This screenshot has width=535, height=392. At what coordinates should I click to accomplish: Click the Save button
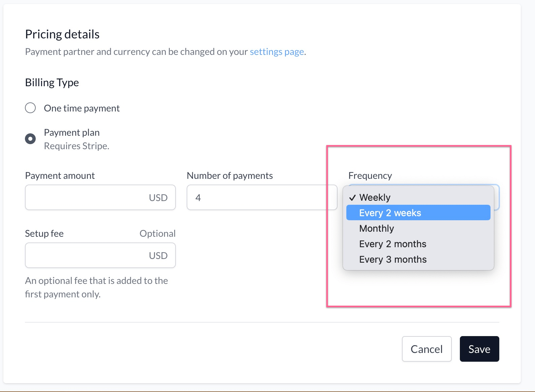(x=479, y=349)
